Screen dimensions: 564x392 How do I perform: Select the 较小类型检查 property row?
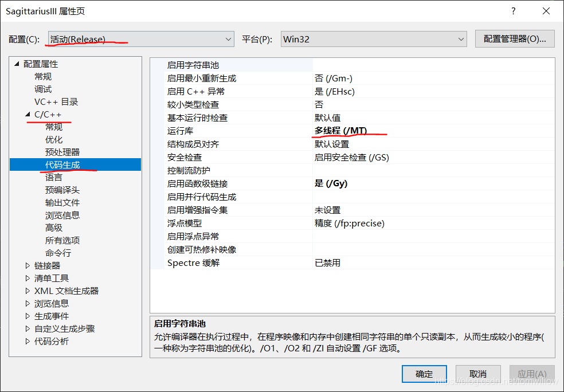point(352,105)
